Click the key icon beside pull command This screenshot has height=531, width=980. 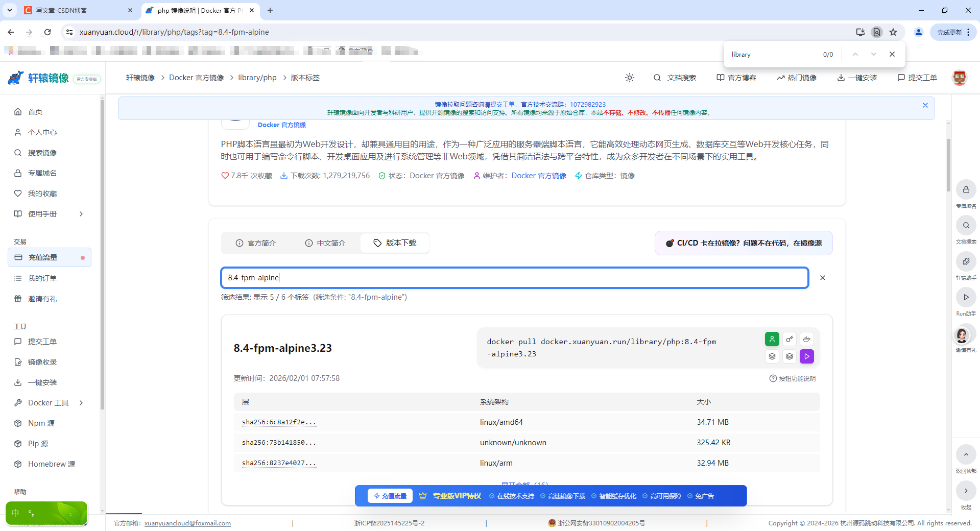pyautogui.click(x=790, y=339)
